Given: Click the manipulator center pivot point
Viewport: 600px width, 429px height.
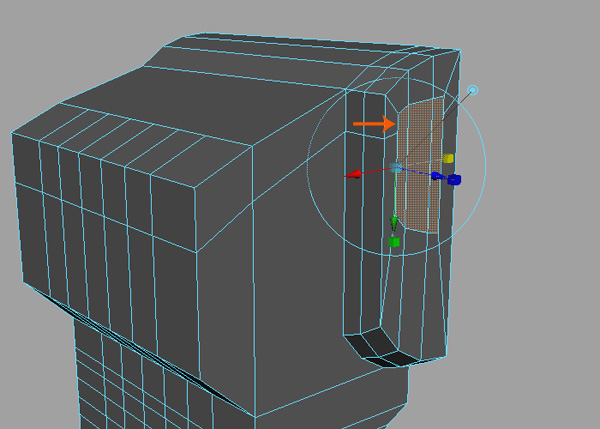Looking at the screenshot, I should (x=397, y=168).
